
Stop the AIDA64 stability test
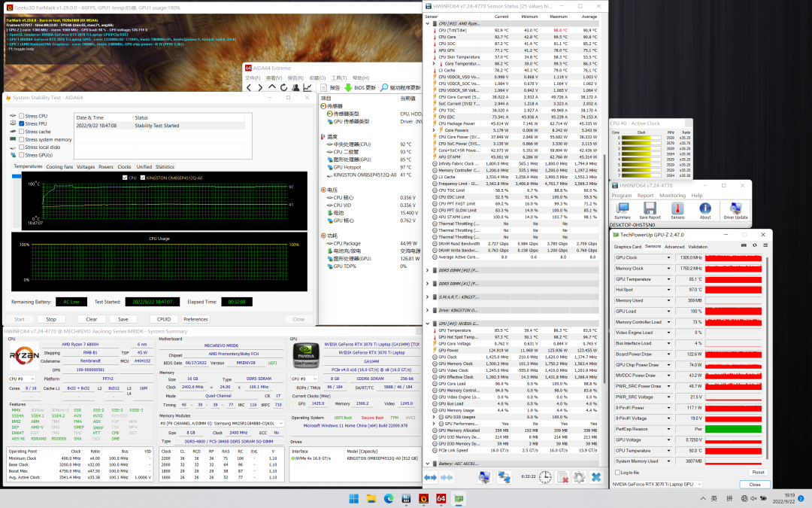(x=51, y=319)
